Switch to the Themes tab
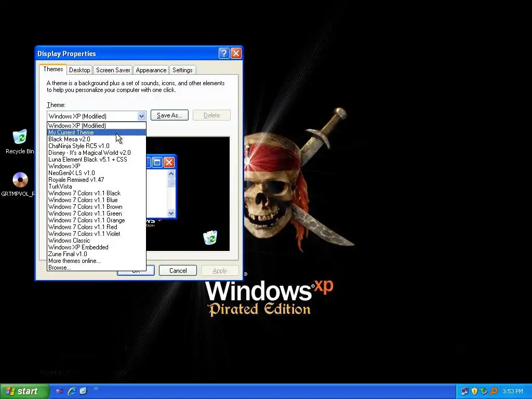 pos(53,69)
